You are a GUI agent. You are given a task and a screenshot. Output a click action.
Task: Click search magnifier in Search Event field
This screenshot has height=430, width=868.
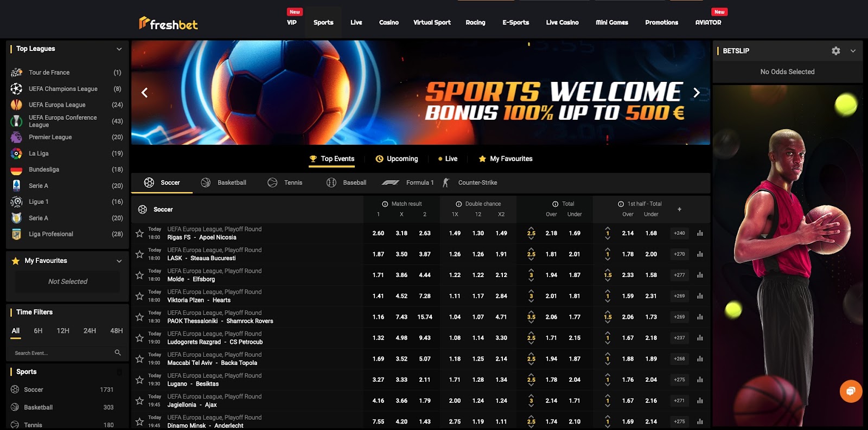pos(118,352)
